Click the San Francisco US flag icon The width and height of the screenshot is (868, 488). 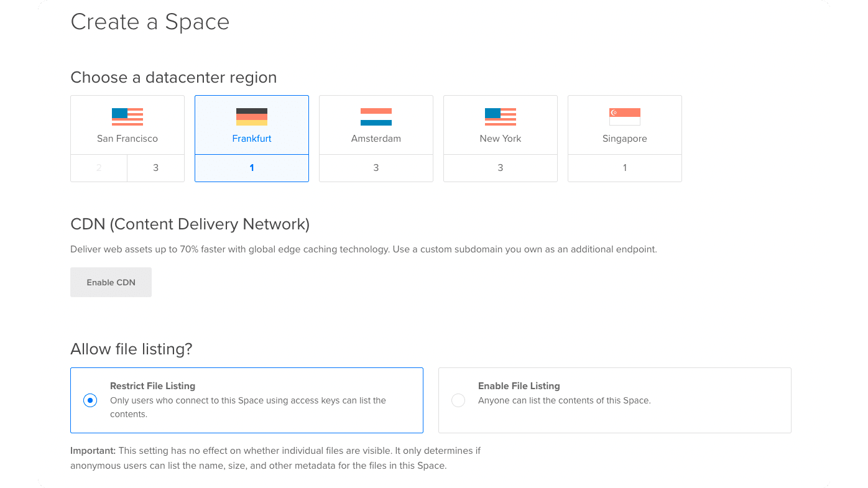click(127, 117)
